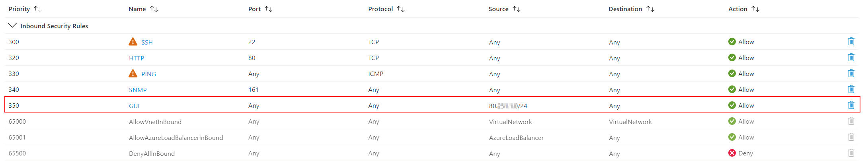This screenshot has width=868, height=161.
Task: Open the SNMP rule link
Action: pos(138,90)
